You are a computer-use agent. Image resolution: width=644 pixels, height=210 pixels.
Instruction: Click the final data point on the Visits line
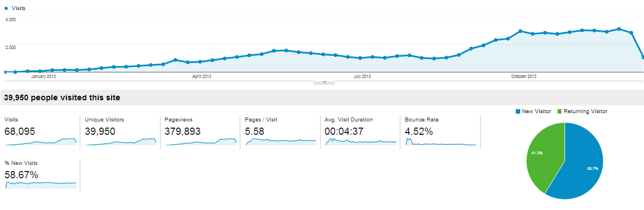click(643, 58)
